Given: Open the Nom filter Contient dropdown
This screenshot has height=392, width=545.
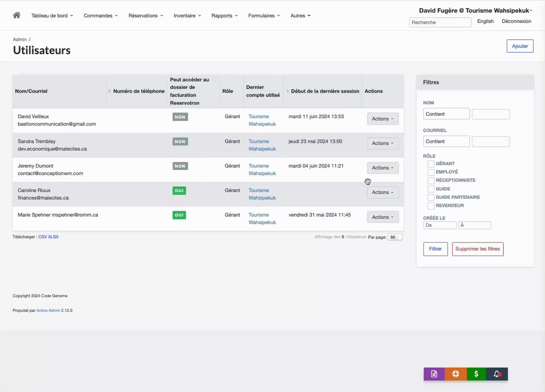Looking at the screenshot, I should coord(447,114).
